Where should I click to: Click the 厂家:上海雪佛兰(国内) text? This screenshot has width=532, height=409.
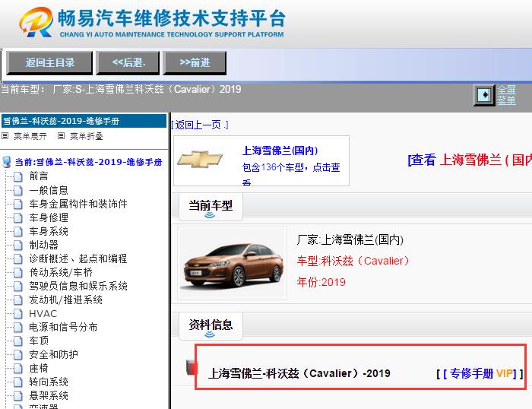[x=350, y=239]
